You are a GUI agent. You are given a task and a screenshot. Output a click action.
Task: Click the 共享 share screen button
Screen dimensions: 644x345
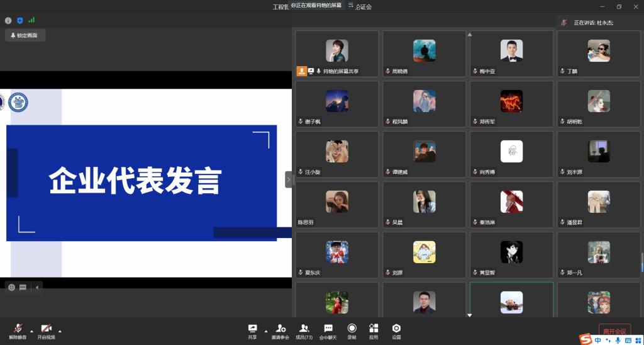pos(252,331)
